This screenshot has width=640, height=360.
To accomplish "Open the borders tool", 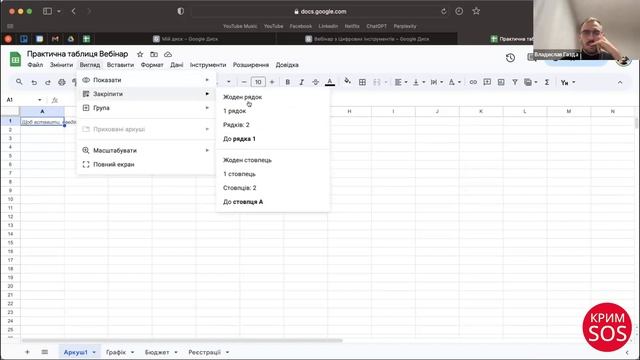I will click(362, 82).
